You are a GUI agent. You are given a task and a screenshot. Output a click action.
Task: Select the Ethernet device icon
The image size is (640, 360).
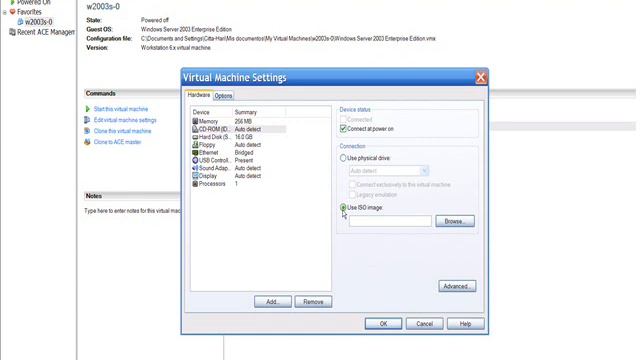(x=195, y=152)
